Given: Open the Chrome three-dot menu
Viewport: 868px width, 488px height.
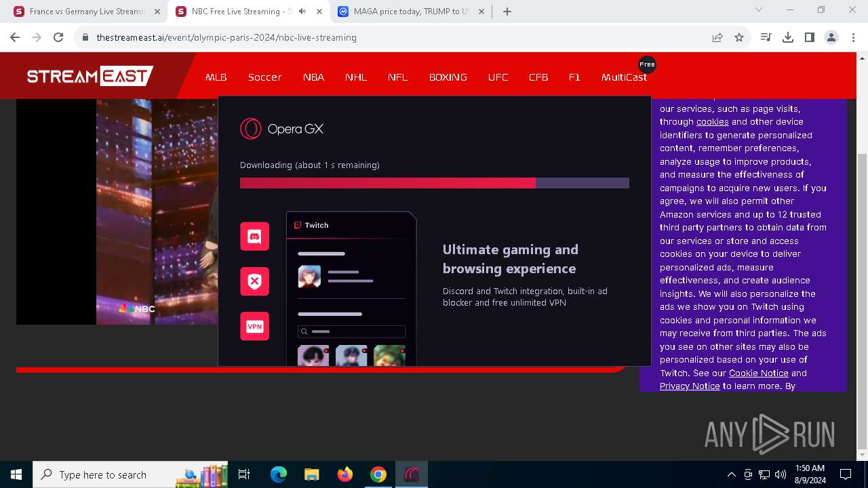Looking at the screenshot, I should coord(852,37).
